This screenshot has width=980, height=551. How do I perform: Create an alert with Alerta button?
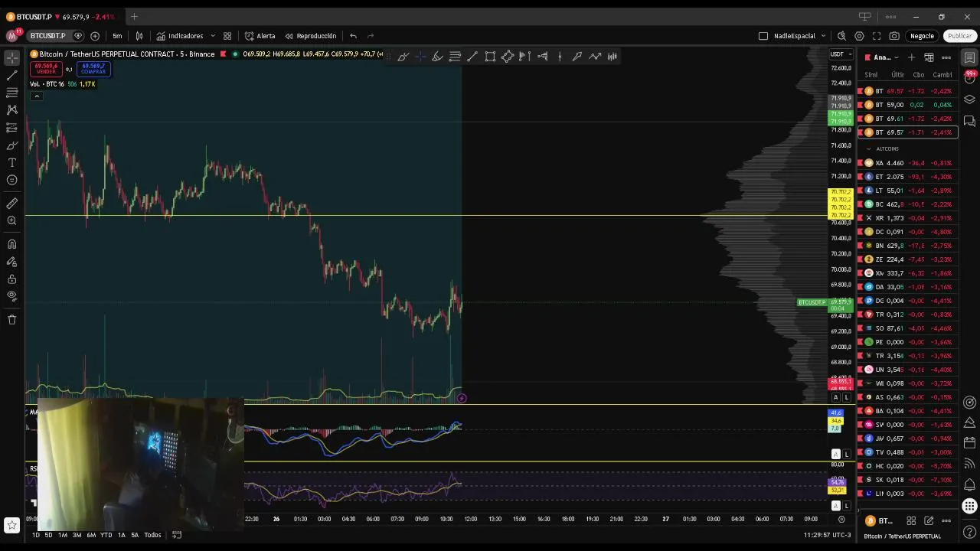pos(260,36)
